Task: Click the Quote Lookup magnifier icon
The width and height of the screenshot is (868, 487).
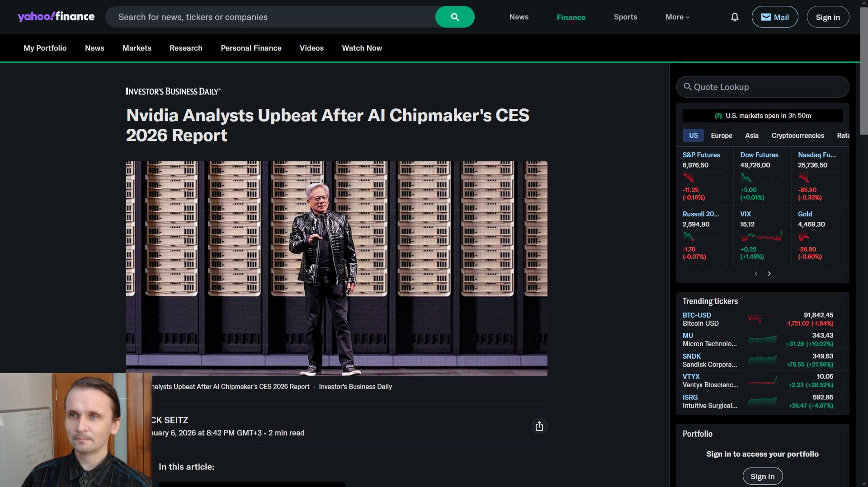Action: tap(687, 86)
